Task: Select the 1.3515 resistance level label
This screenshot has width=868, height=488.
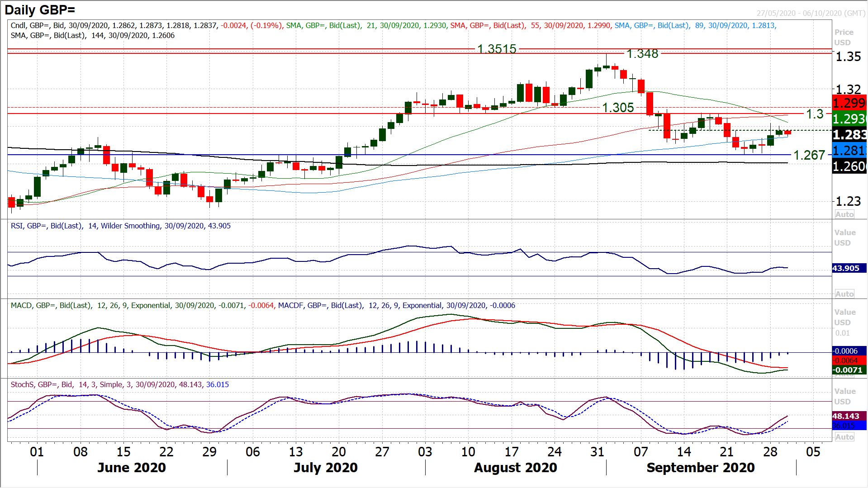Action: click(x=497, y=49)
